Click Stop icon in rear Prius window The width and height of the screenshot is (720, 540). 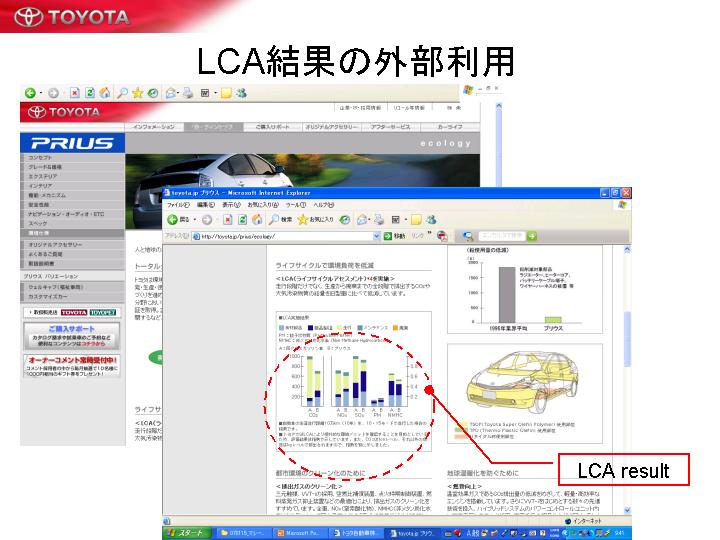(x=75, y=93)
